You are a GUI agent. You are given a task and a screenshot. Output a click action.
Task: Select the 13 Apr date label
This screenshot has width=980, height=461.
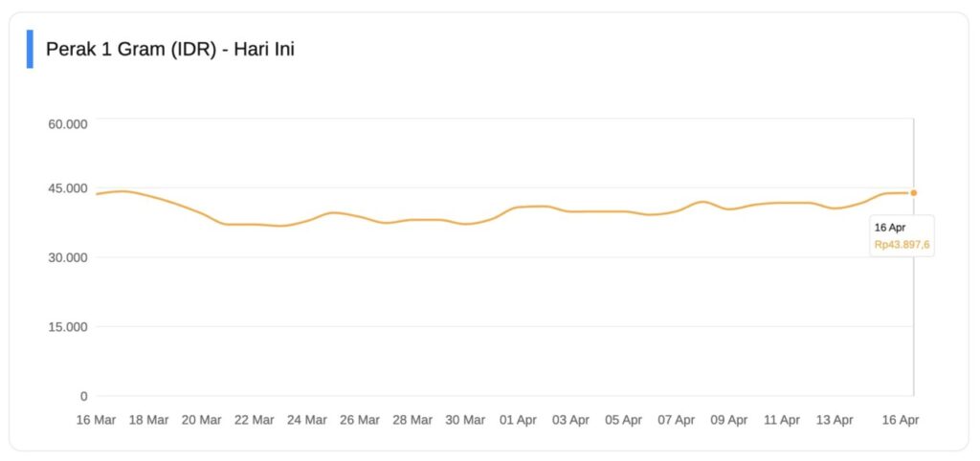point(835,420)
